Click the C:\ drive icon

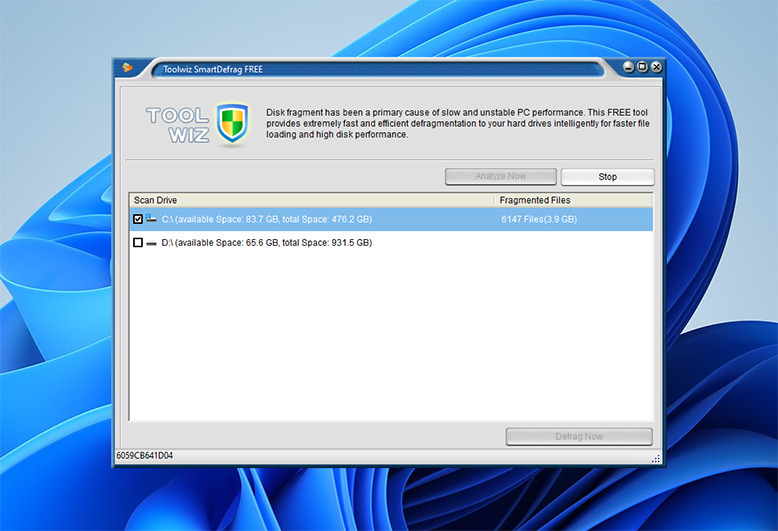point(151,218)
